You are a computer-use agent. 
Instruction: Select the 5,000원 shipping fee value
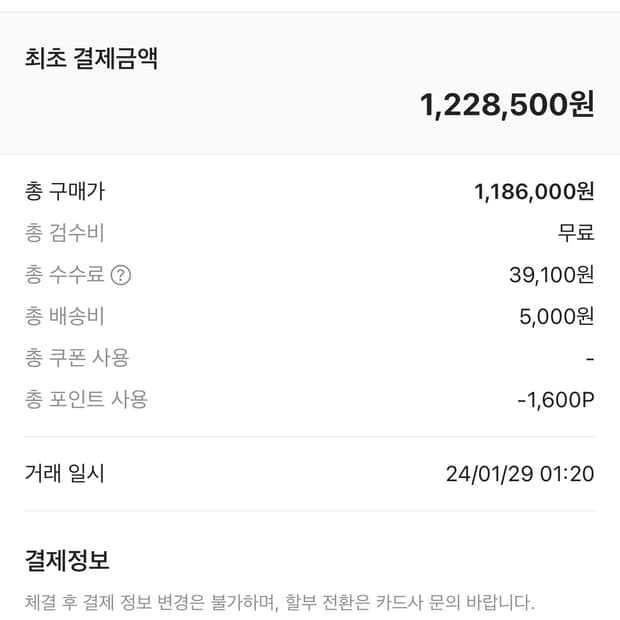click(556, 317)
